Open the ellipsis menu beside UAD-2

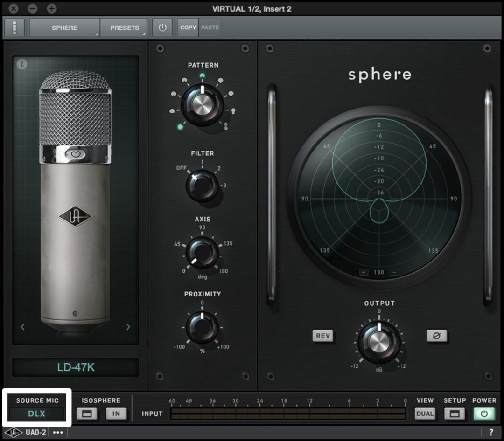point(58,432)
